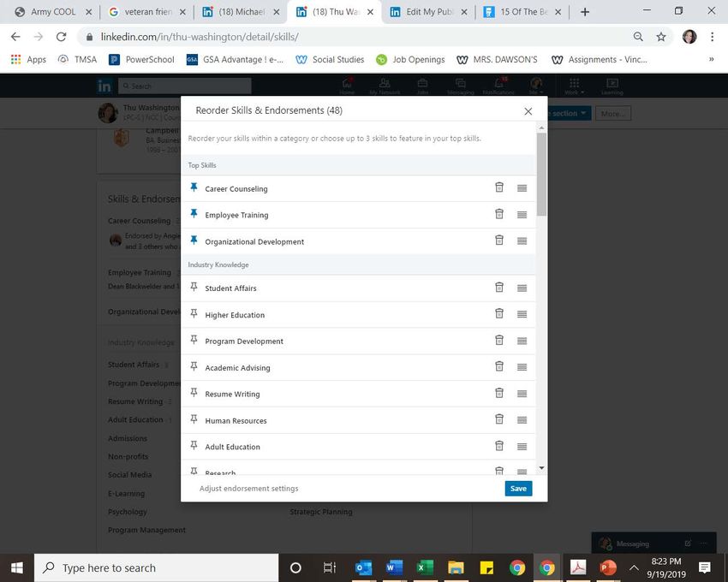
Task: Click the skills list scroll up arrow
Action: point(541,128)
